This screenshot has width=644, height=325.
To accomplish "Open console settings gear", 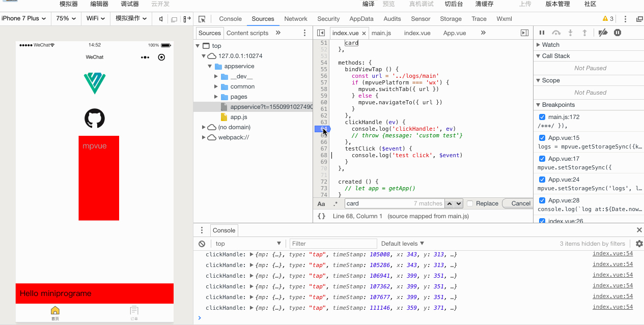I will 639,244.
